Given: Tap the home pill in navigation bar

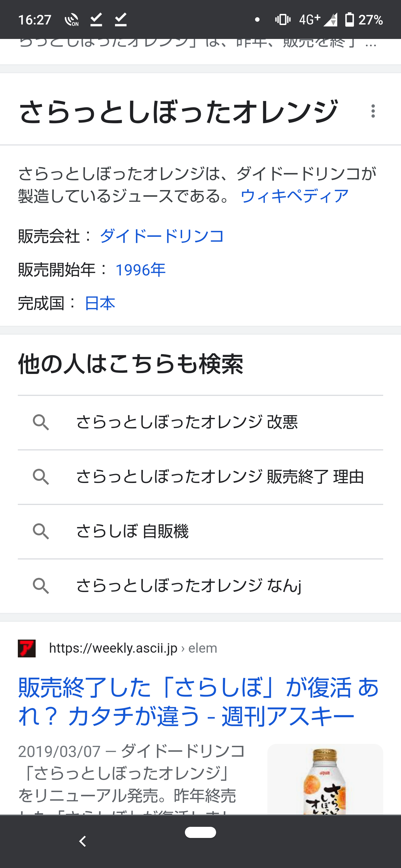Looking at the screenshot, I should [200, 832].
